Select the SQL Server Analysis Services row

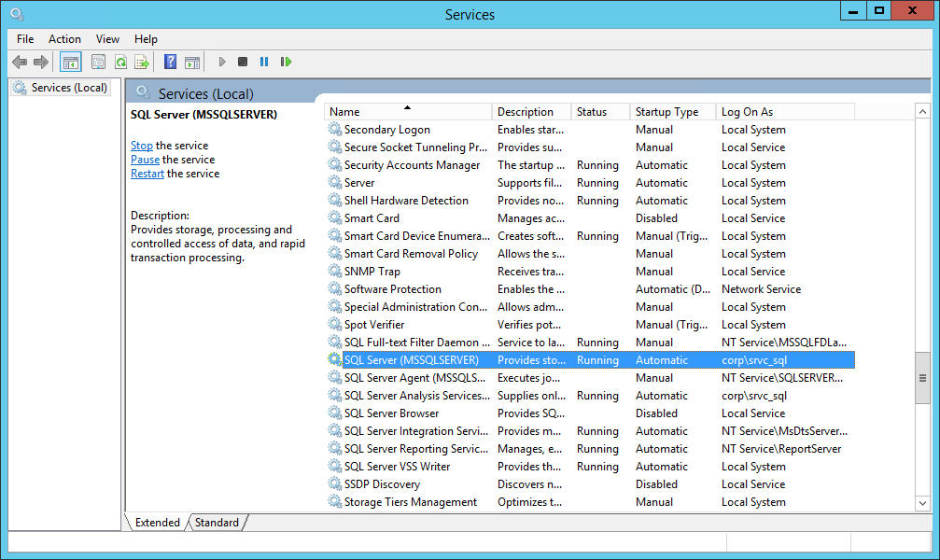pyautogui.click(x=591, y=395)
